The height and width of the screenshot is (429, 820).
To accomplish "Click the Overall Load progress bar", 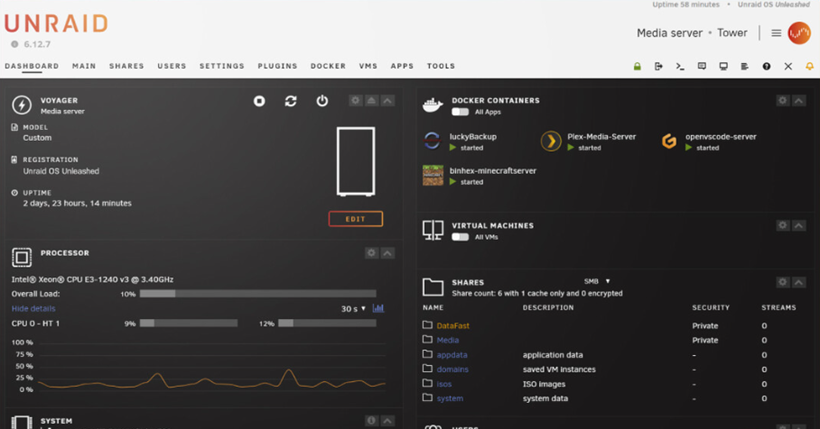I will coord(258,294).
